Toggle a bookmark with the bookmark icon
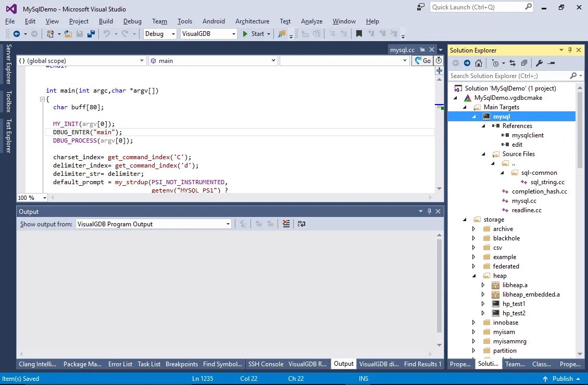 pos(359,34)
